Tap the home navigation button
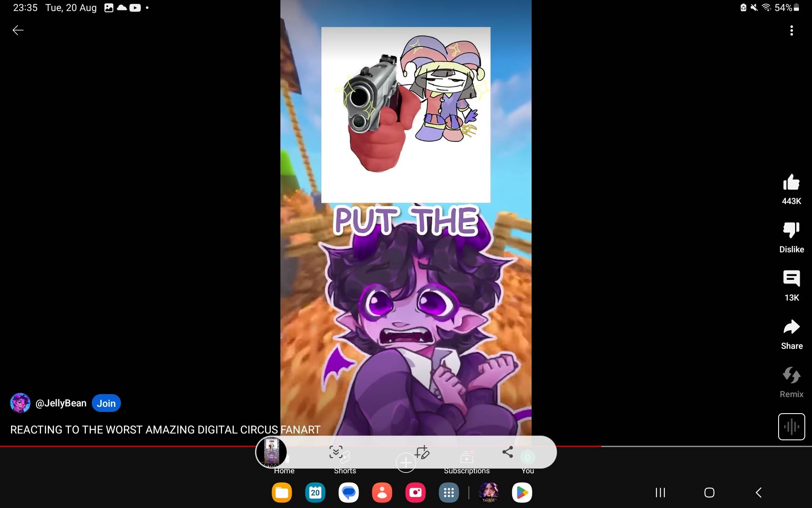 click(x=709, y=492)
